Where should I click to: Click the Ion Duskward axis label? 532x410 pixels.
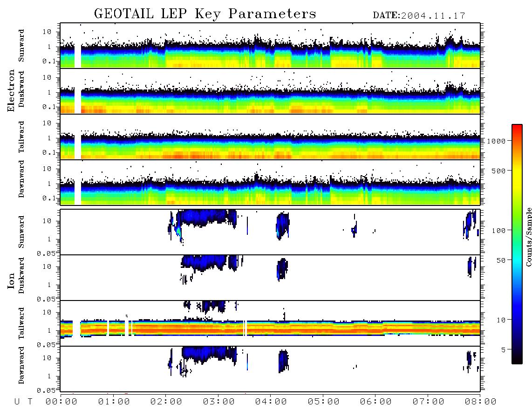click(21, 275)
